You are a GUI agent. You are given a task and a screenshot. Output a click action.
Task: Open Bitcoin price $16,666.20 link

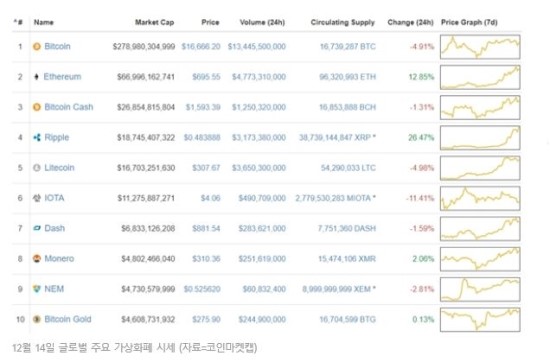click(x=201, y=46)
